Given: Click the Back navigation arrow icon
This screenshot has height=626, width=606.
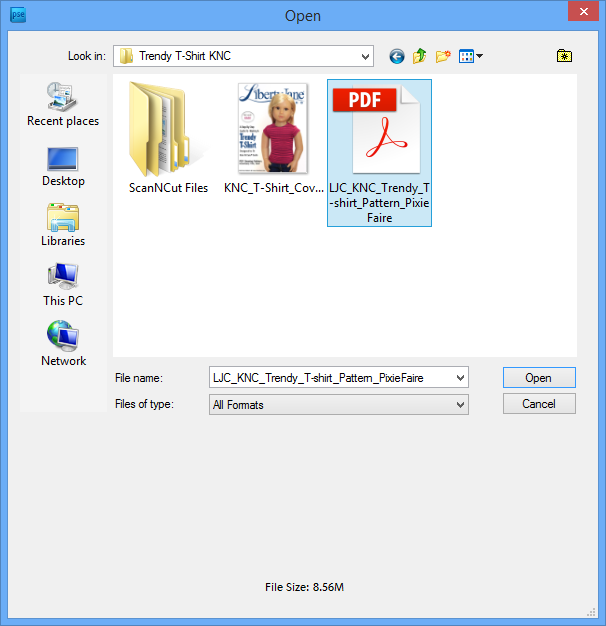Looking at the screenshot, I should [x=397, y=56].
